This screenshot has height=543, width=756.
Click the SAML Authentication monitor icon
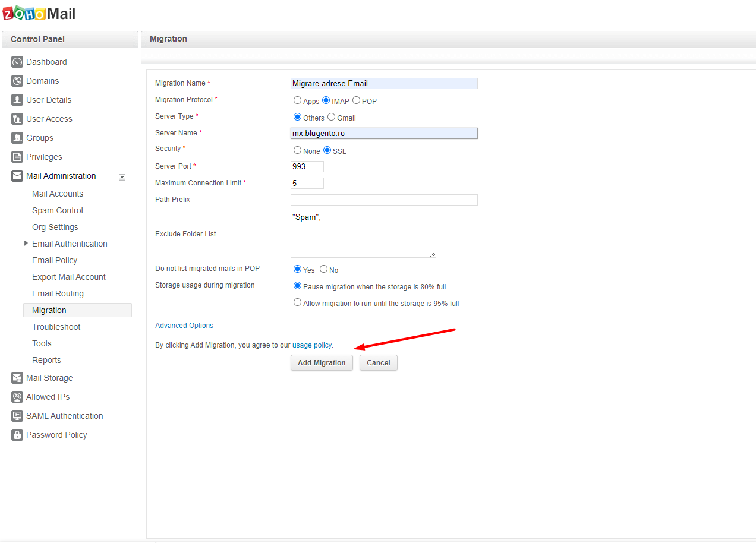coord(17,416)
